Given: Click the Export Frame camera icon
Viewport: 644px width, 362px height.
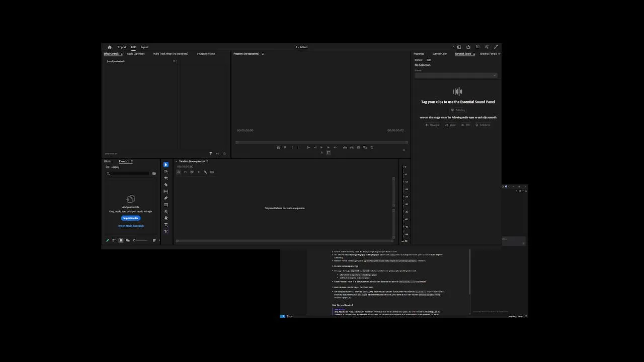Looking at the screenshot, I should (358, 147).
